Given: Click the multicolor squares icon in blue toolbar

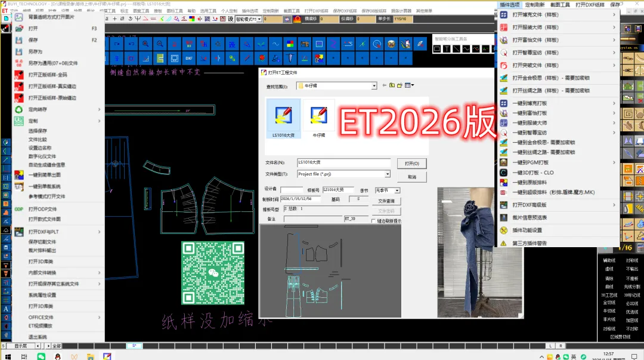Looking at the screenshot, I should 290,44.
